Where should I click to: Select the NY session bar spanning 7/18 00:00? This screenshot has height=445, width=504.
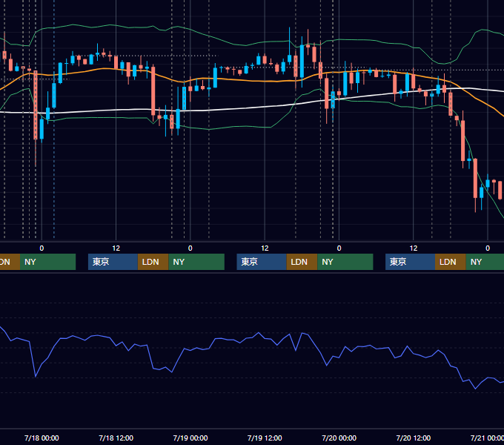point(47,262)
